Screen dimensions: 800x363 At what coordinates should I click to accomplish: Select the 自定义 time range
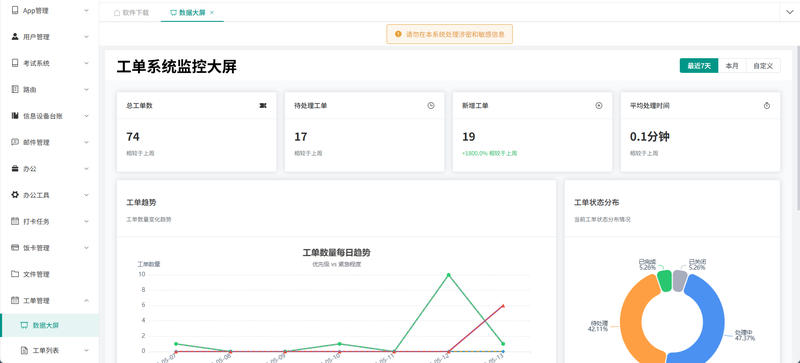tap(763, 66)
